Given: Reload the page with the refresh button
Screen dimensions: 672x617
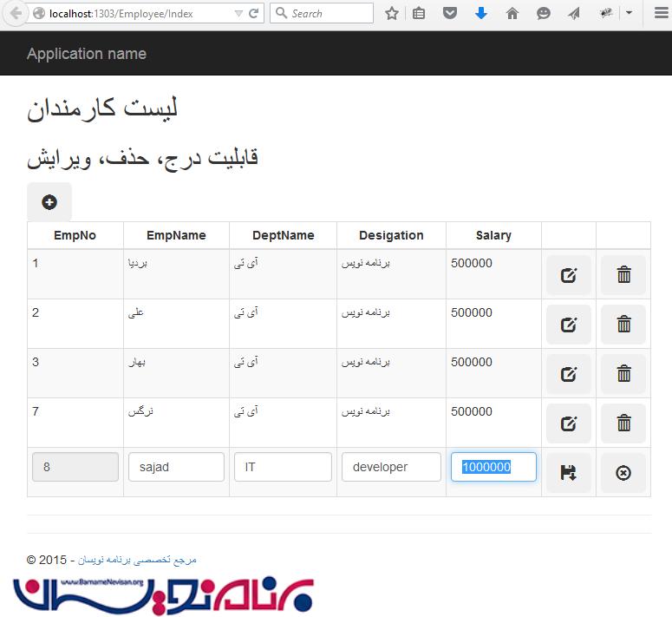Looking at the screenshot, I should click(253, 14).
